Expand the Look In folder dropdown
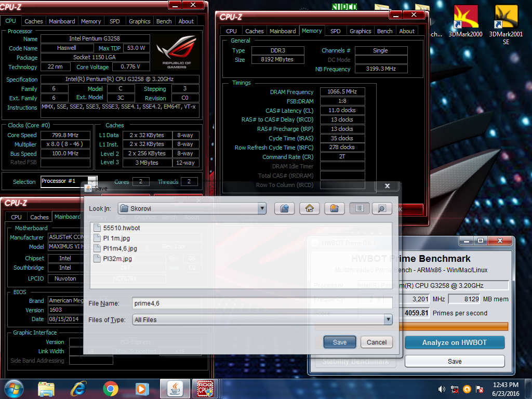The height and width of the screenshot is (399, 532). pos(262,208)
